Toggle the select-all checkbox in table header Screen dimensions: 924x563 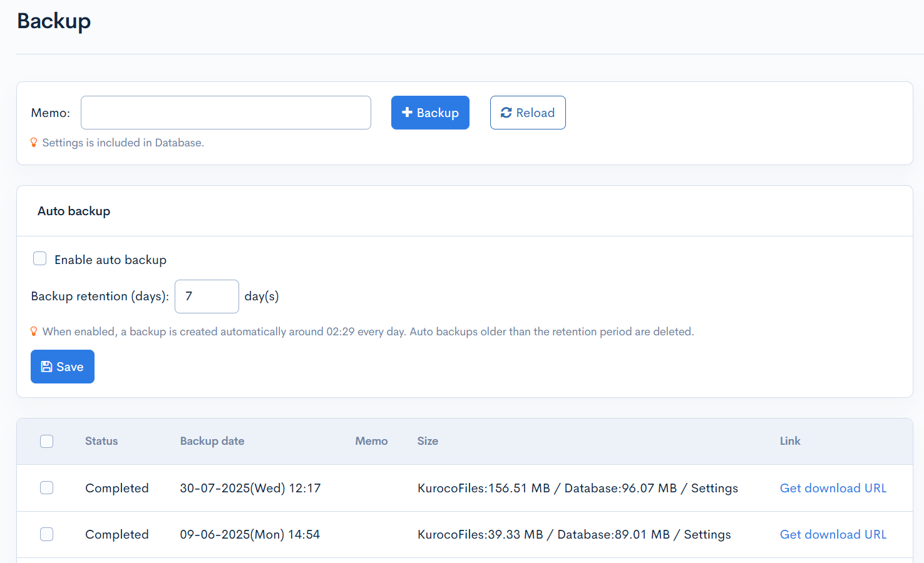pyautogui.click(x=47, y=442)
